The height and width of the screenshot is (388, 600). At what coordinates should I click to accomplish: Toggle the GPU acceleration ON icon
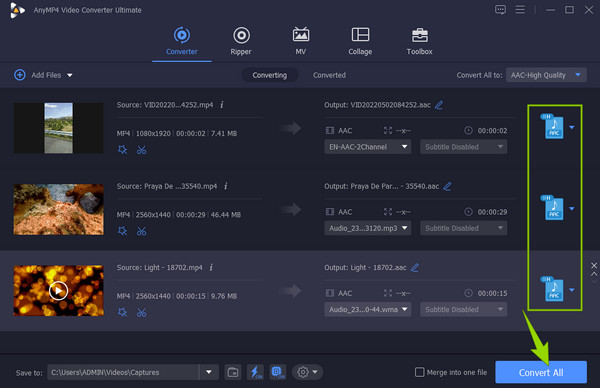click(x=277, y=372)
